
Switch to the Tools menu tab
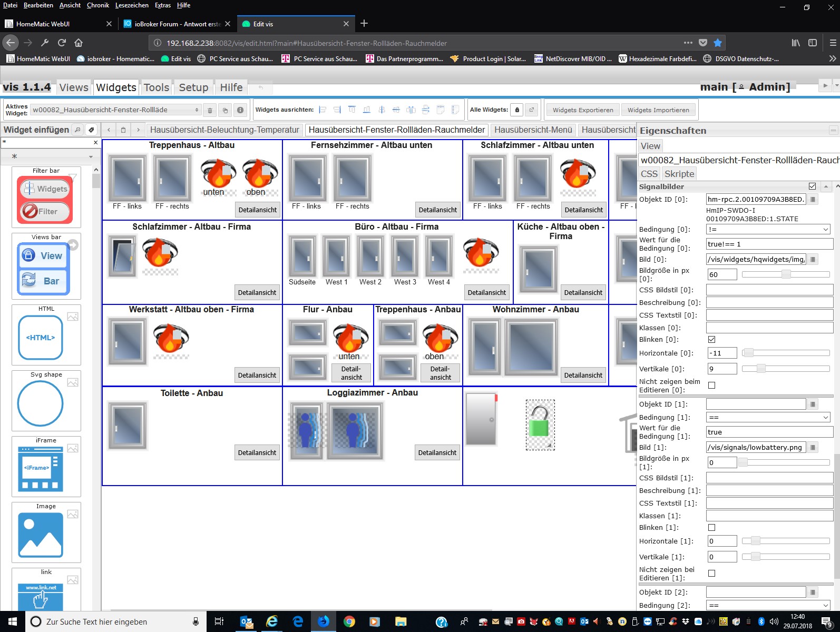click(157, 87)
